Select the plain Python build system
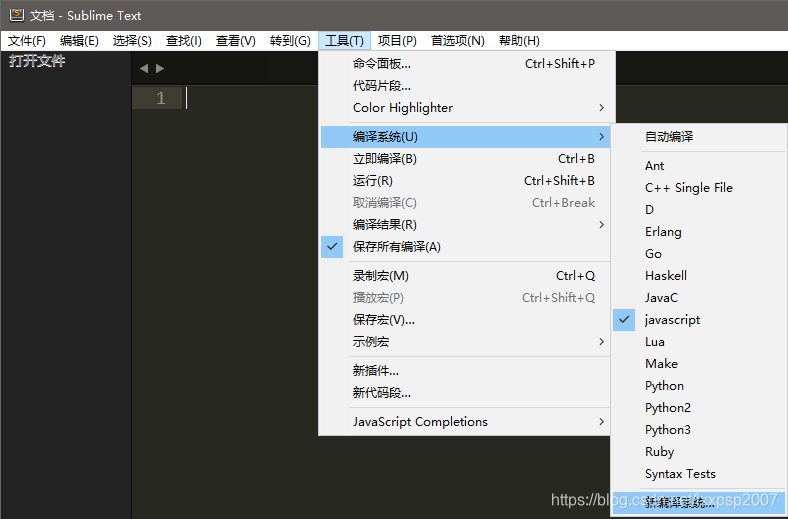This screenshot has width=788, height=519. click(x=699, y=386)
